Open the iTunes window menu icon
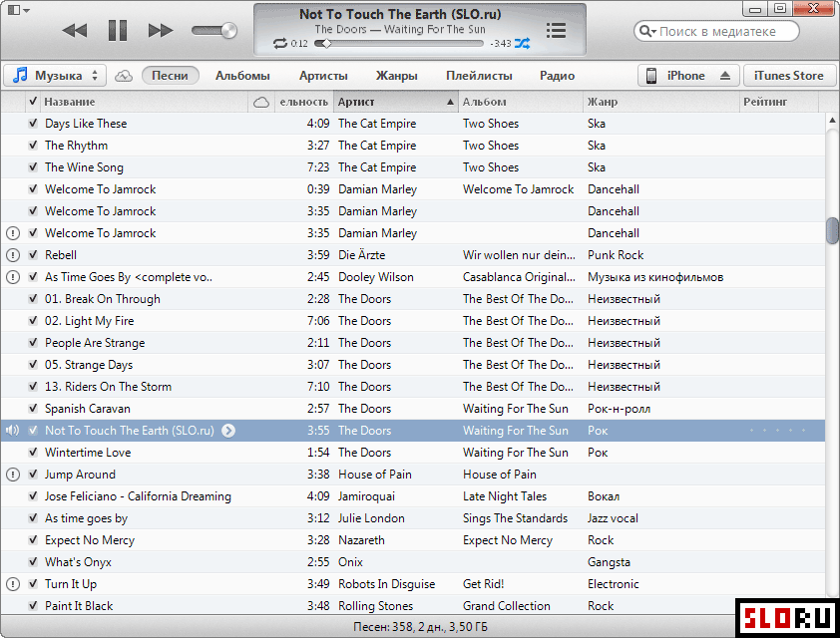 pos(18,10)
